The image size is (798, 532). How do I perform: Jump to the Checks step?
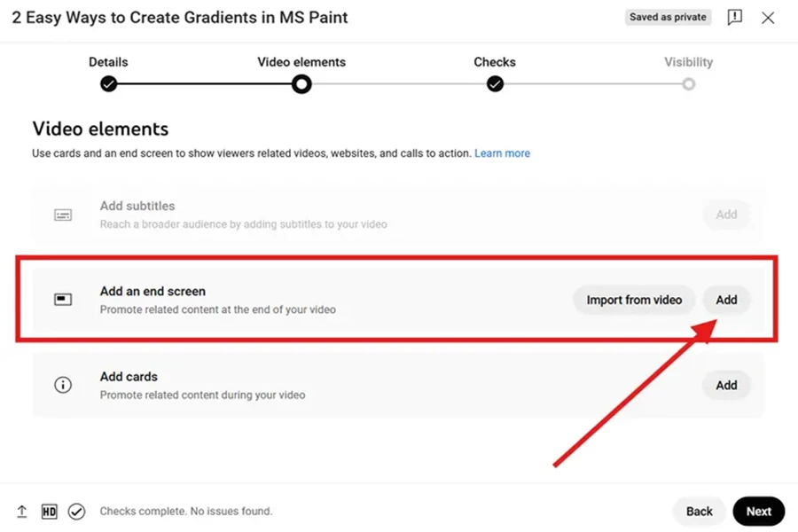[495, 83]
